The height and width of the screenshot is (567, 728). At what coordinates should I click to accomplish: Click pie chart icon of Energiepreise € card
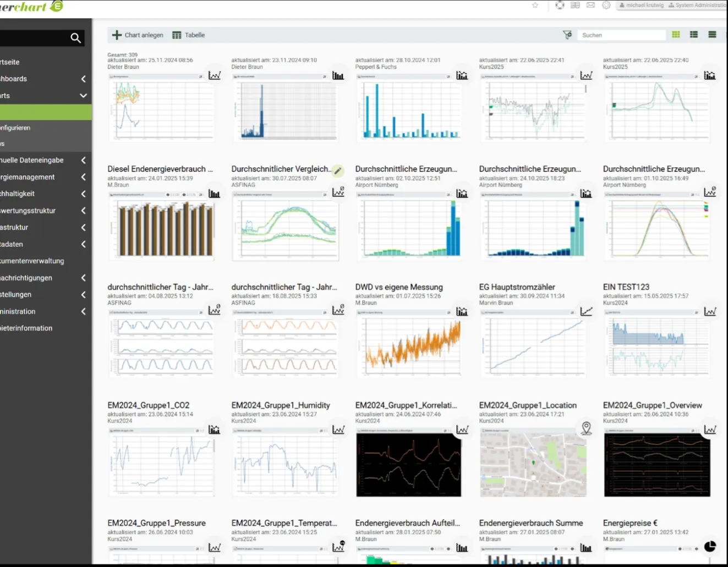[x=710, y=546]
